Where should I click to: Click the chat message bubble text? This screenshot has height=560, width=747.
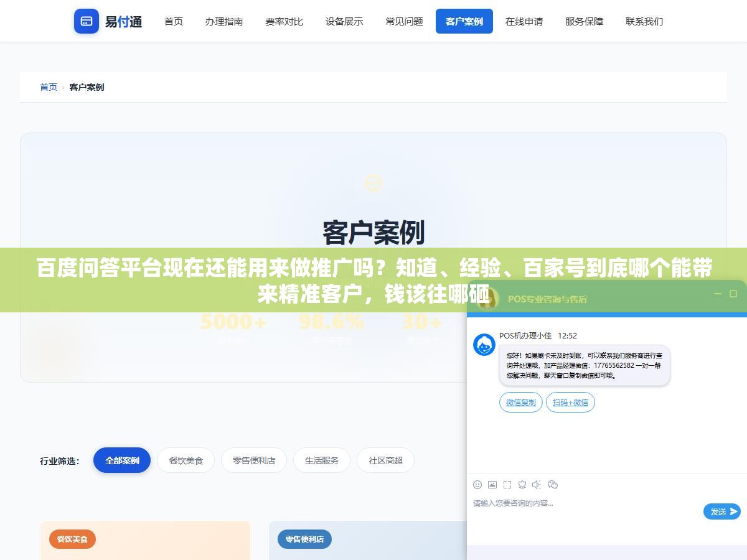pos(585,365)
